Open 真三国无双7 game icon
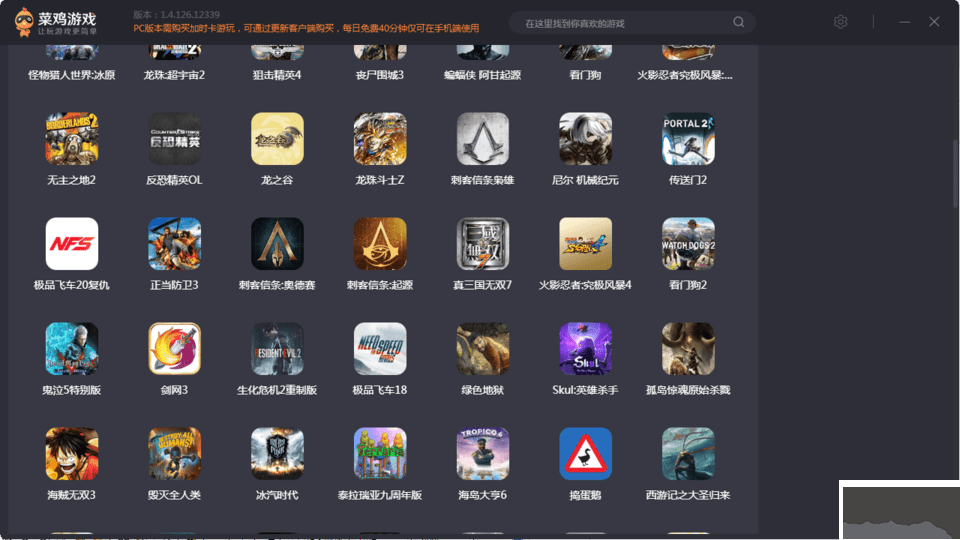This screenshot has width=960, height=540. click(x=482, y=244)
